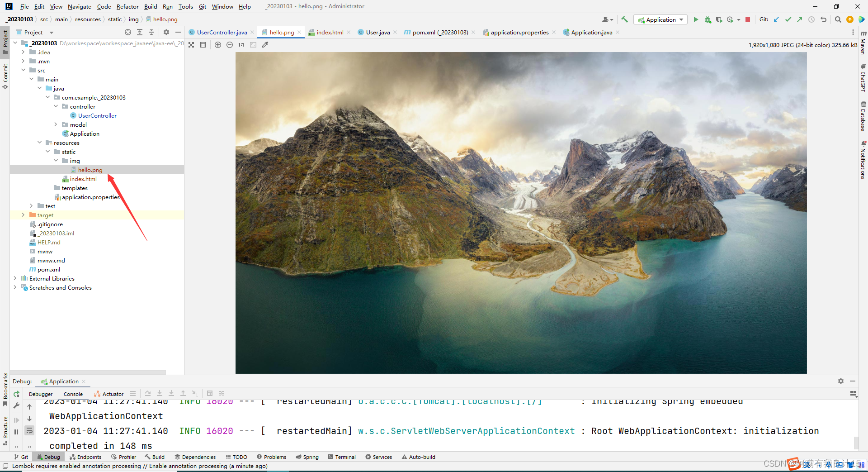The height and width of the screenshot is (472, 868).
Task: Expand all nodes in Project panel
Action: (140, 32)
